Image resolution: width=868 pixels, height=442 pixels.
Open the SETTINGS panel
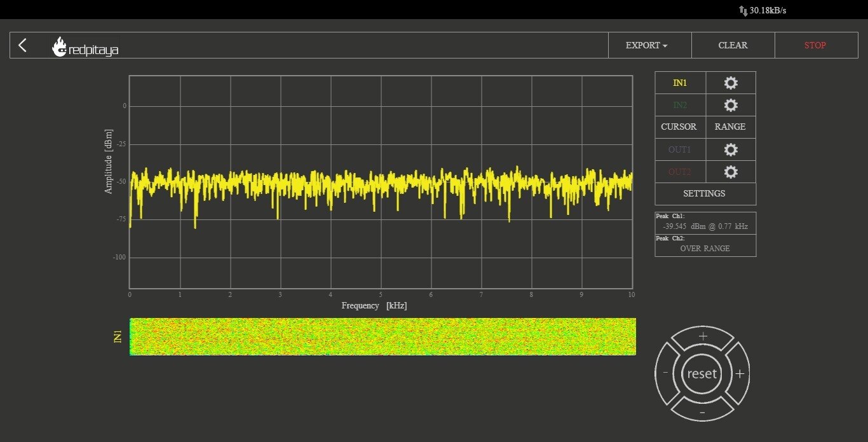click(x=704, y=193)
